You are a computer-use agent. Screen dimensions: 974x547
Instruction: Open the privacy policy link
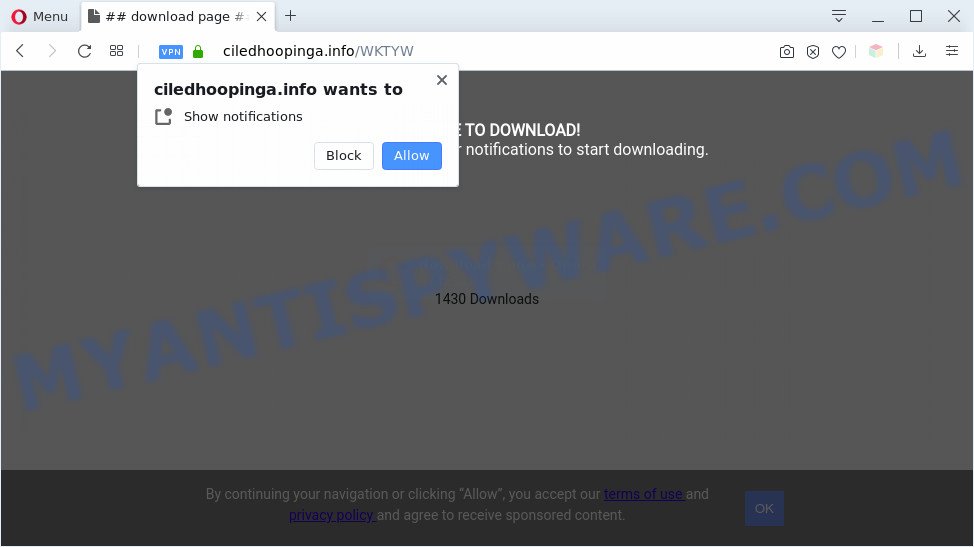331,515
